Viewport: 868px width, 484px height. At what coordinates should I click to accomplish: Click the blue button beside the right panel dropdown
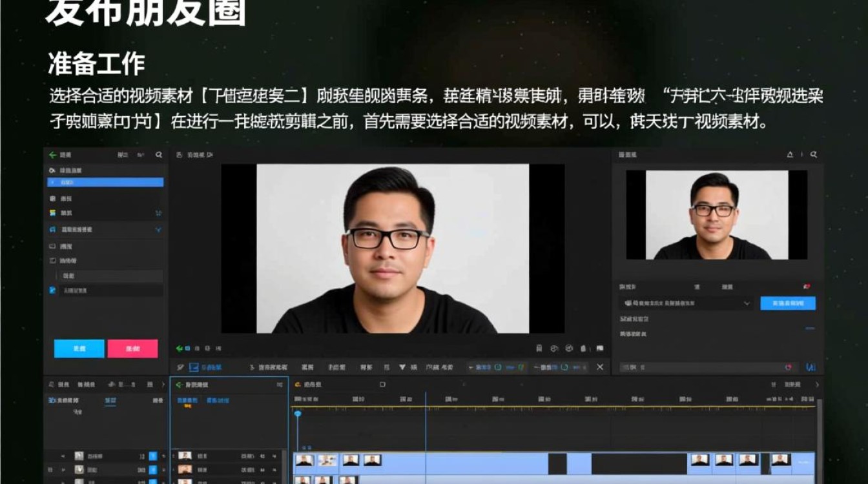click(x=788, y=303)
